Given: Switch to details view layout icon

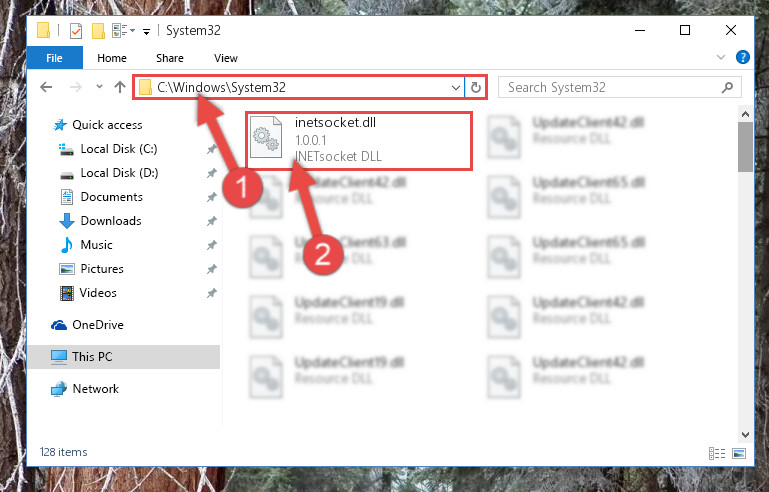Looking at the screenshot, I should click(717, 453).
